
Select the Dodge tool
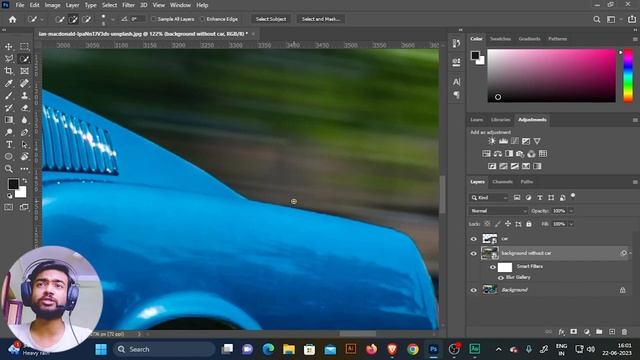pyautogui.click(x=9, y=132)
